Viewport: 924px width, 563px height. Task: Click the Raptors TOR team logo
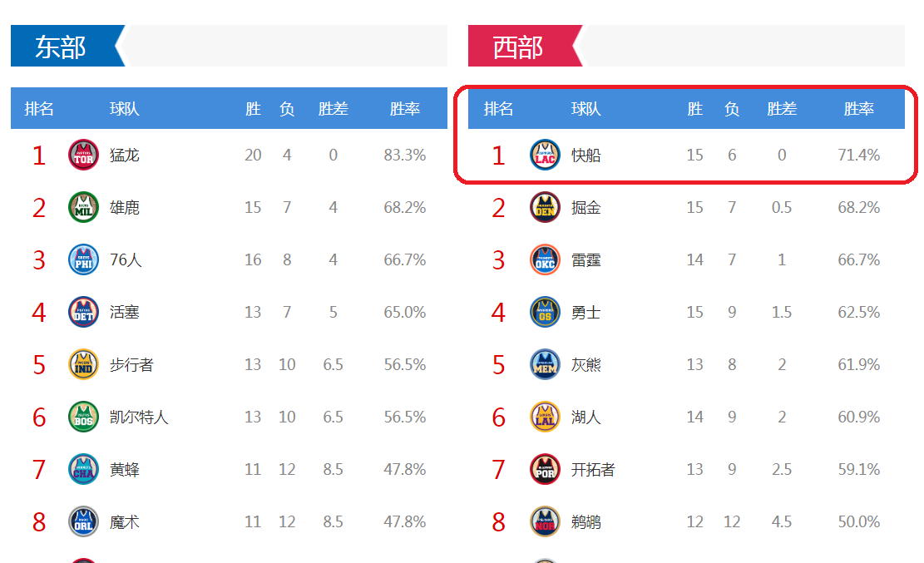click(83, 155)
